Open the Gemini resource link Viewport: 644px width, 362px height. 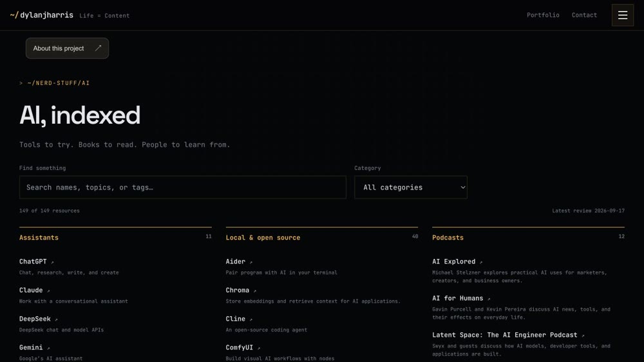coord(31,348)
